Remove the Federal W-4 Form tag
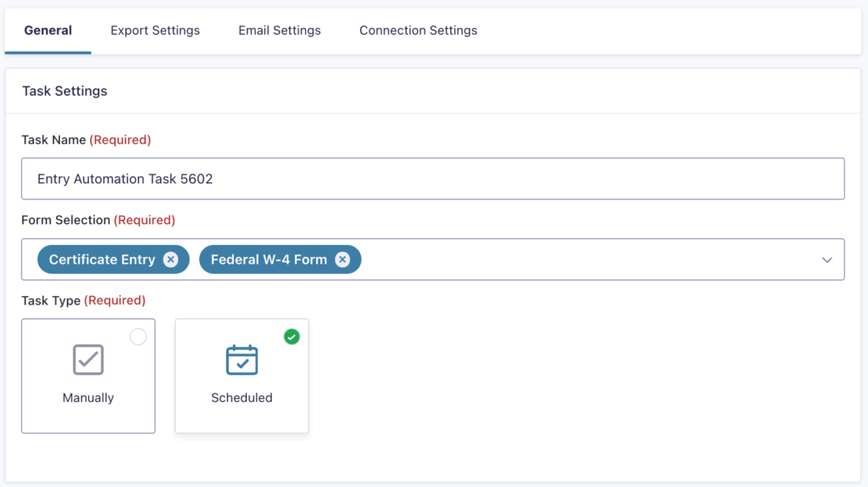Screen dimensions: 868x487 click(x=342, y=260)
